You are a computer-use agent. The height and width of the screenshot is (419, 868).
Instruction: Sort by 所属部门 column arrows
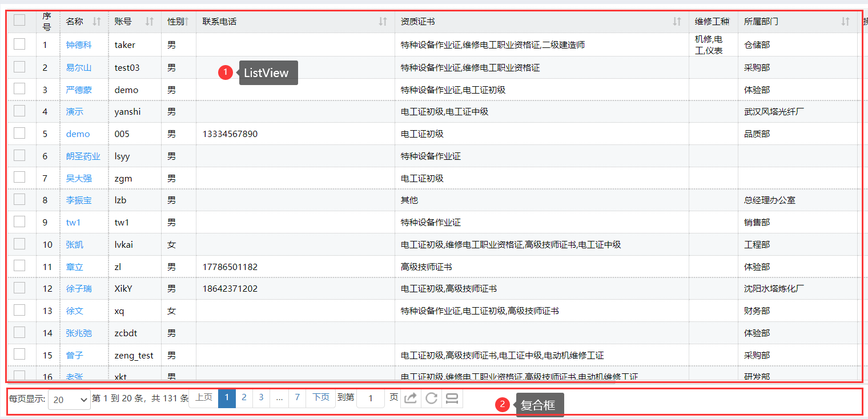pos(845,22)
